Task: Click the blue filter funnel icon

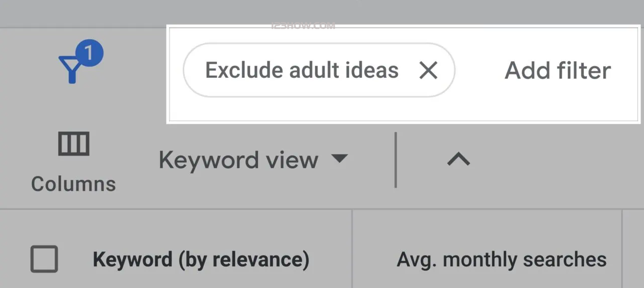Action: click(71, 69)
